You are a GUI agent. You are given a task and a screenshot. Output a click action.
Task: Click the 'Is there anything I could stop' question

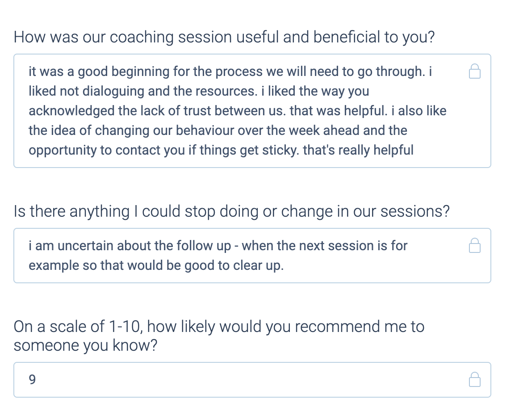tap(231, 211)
